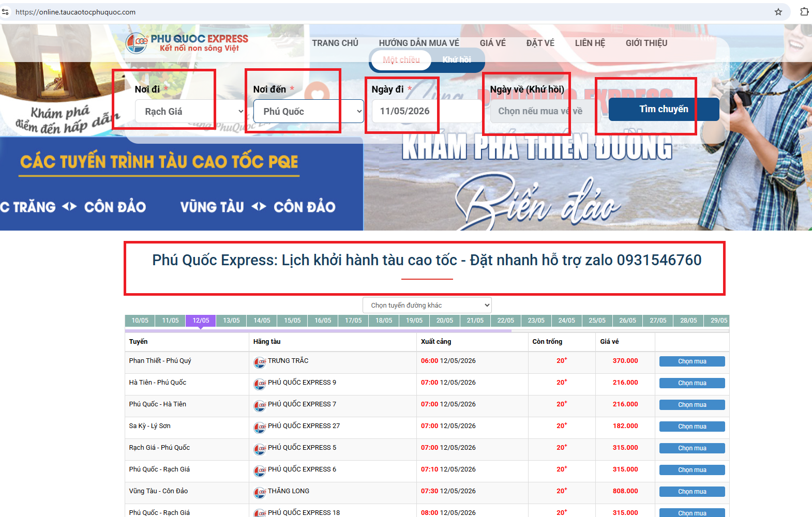The image size is (812, 517).
Task: Open the LIÊN HỆ menu item
Action: click(590, 43)
